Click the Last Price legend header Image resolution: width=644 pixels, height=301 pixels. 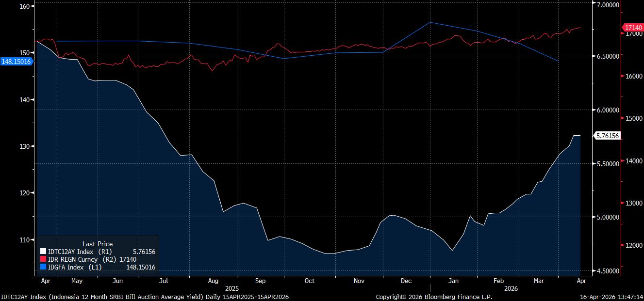tap(98, 244)
